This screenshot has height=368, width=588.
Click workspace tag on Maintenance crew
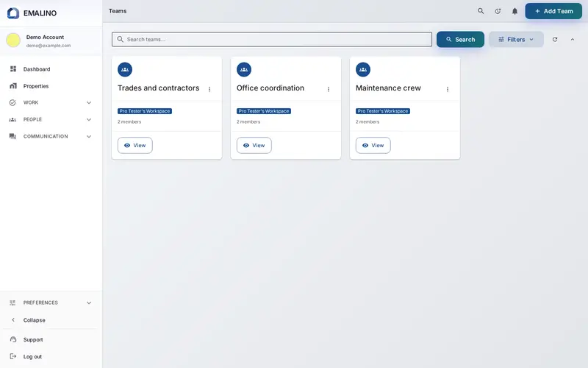tap(383, 111)
